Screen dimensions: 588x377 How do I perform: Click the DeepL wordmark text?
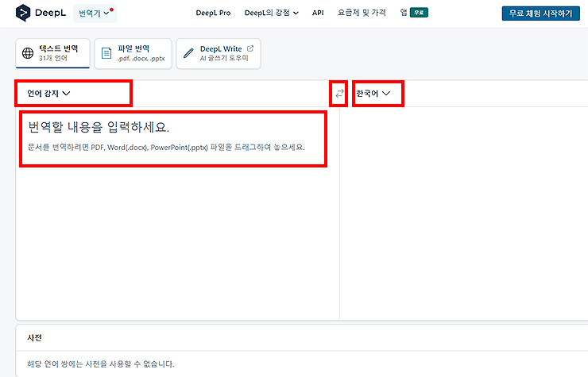50,13
